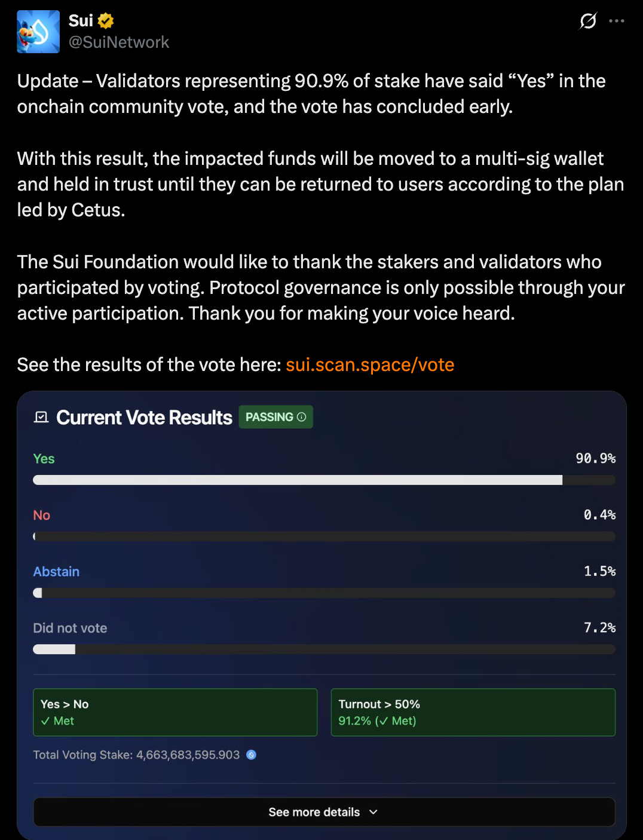Viewport: 643px width, 840px height.
Task: Click the Current Vote Results heading
Action: [144, 417]
